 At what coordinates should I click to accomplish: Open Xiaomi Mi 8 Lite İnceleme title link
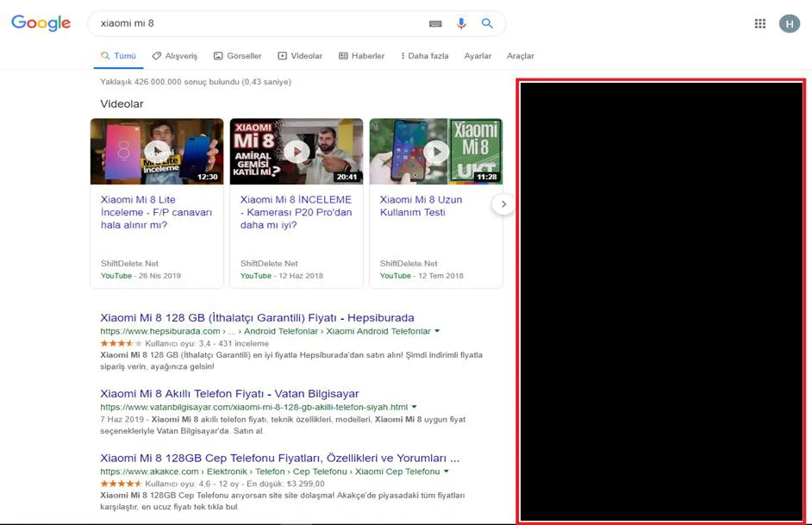pos(156,212)
